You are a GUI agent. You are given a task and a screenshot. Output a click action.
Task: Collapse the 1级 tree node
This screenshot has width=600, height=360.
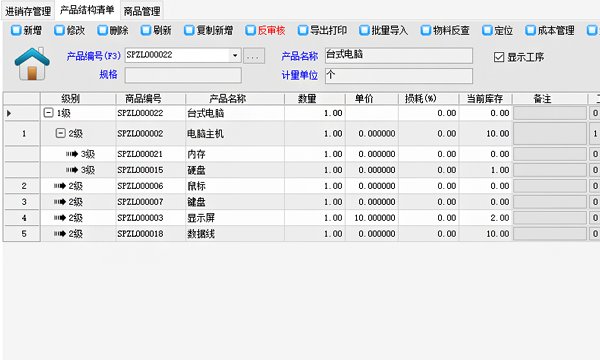pos(48,113)
